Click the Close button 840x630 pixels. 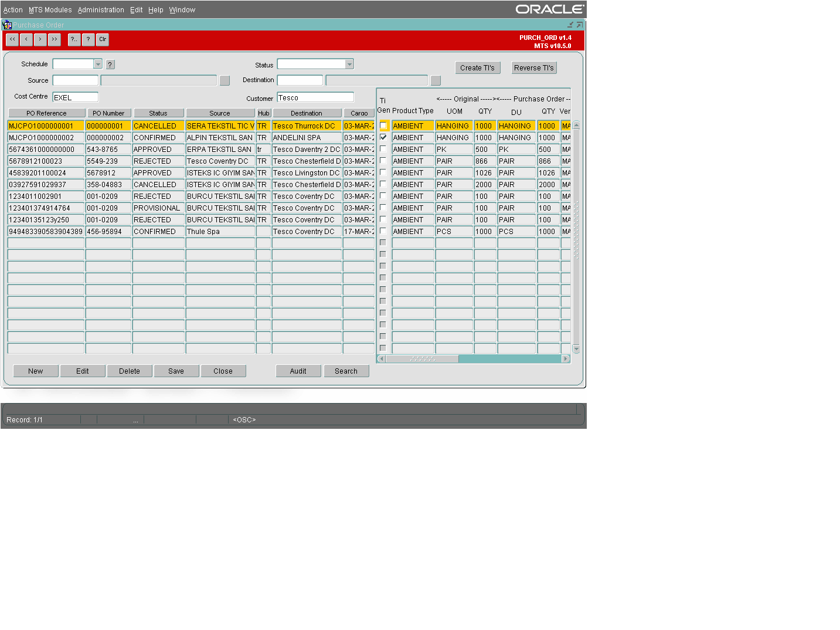(223, 371)
